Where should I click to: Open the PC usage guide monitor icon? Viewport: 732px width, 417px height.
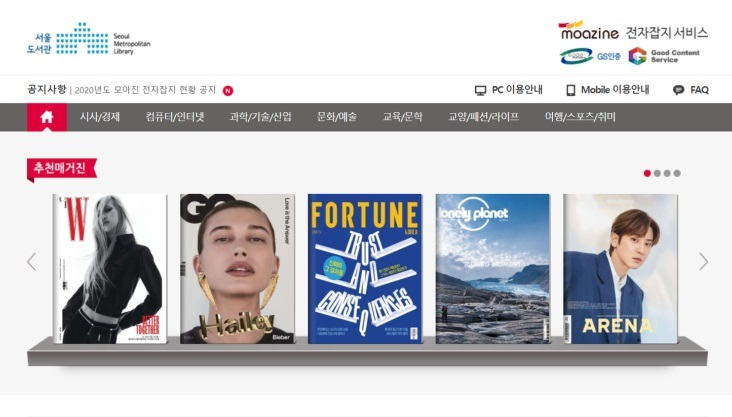coord(480,90)
